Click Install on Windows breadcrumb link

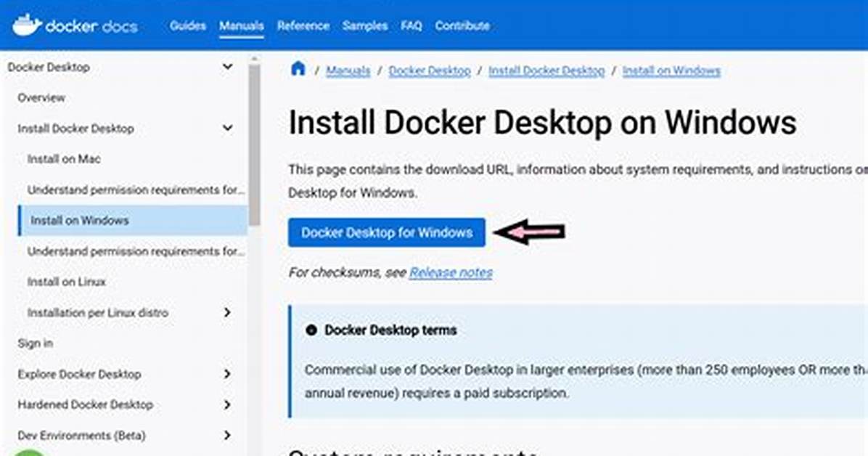(671, 71)
